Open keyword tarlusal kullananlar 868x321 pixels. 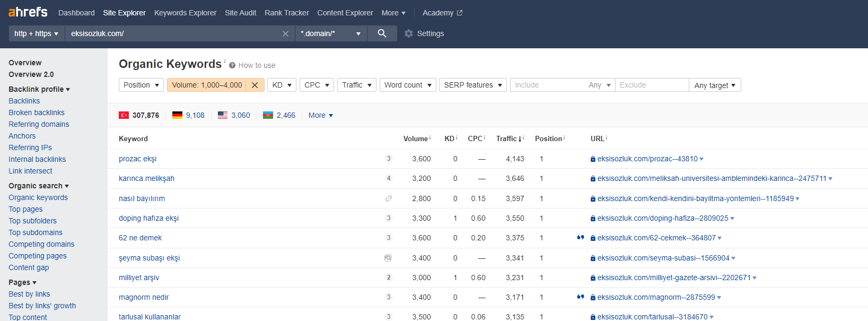pos(150,317)
